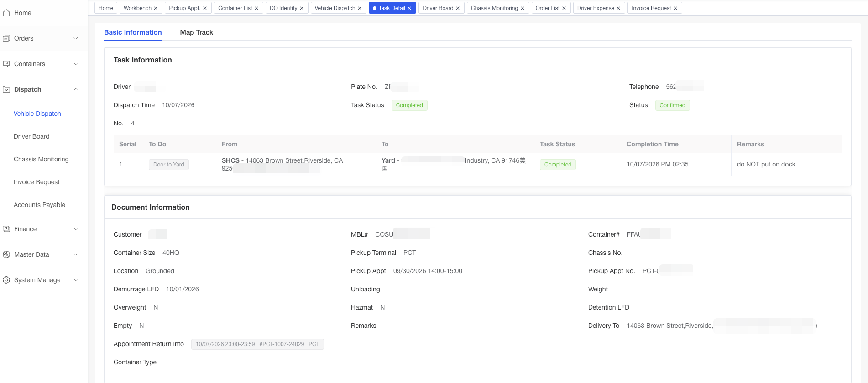Open Invoice Request in sidebar
Image resolution: width=868 pixels, height=383 pixels.
[x=37, y=182]
